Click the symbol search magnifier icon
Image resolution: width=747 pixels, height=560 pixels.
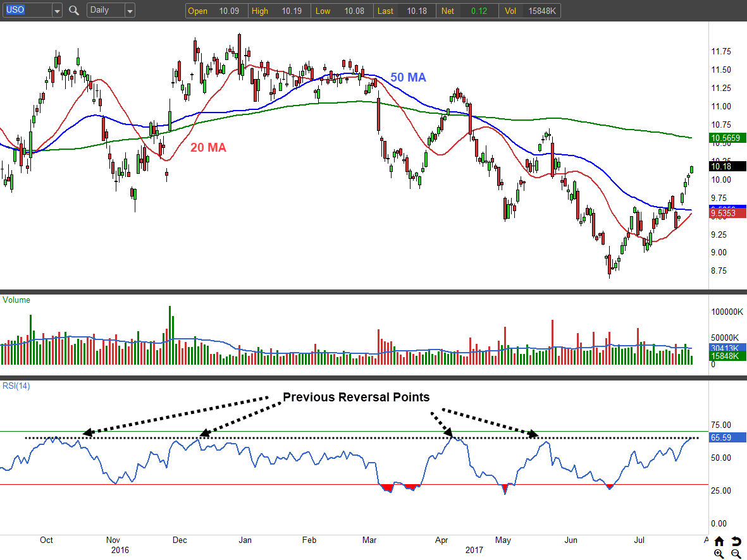[74, 11]
